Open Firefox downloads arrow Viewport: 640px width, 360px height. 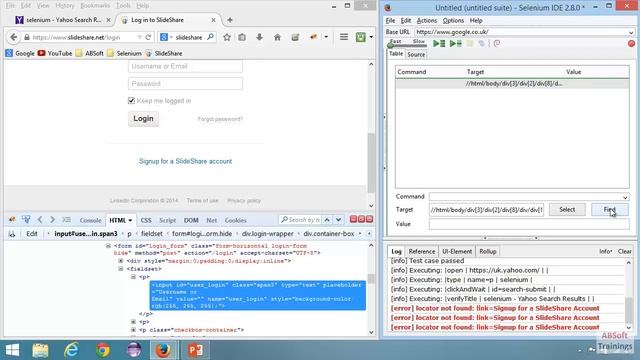[x=259, y=37]
